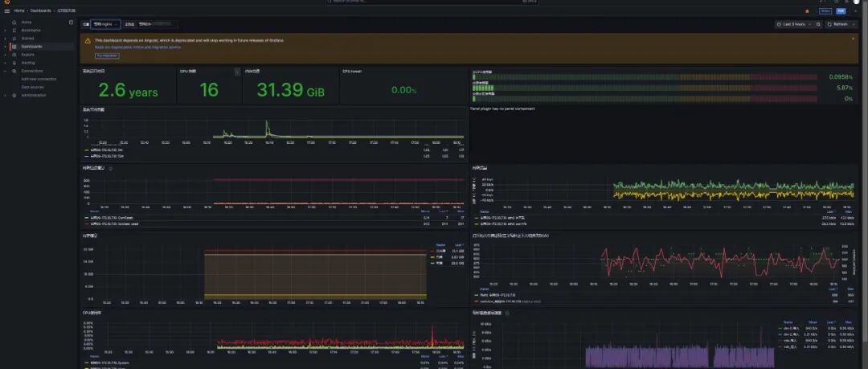This screenshot has width=868, height=369.
Task: Click the 16 CPU cores value
Action: click(209, 90)
